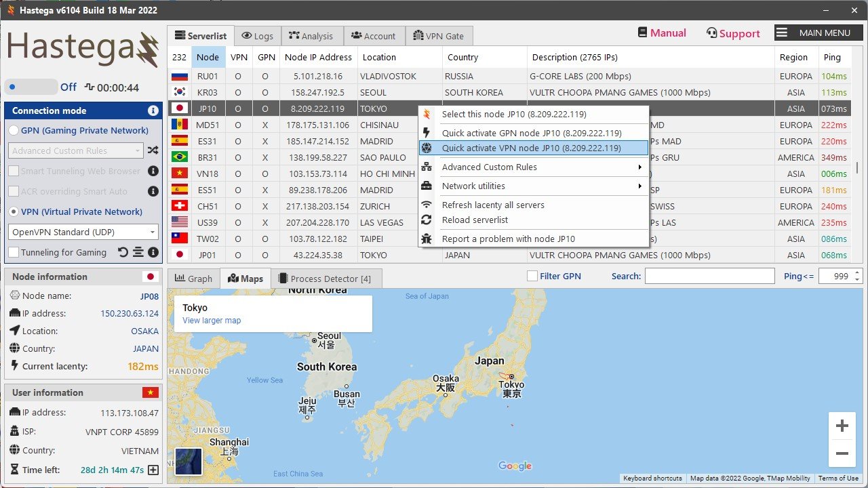Click the South Korea flag for node KR03

[180, 93]
